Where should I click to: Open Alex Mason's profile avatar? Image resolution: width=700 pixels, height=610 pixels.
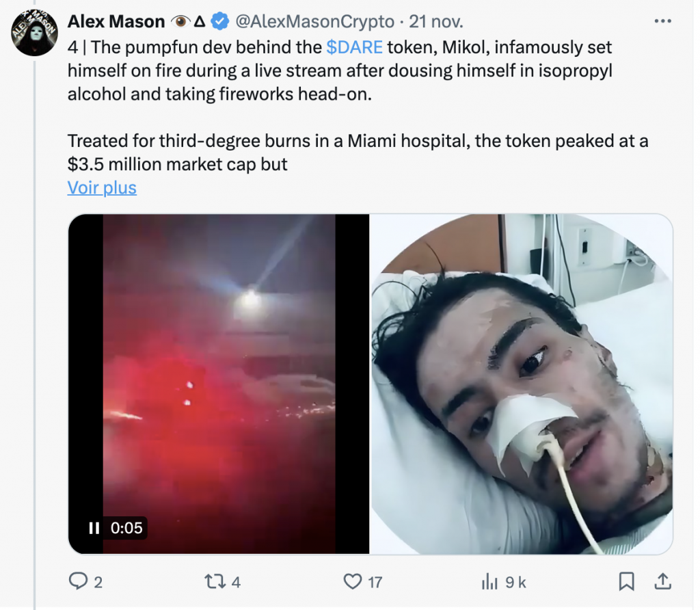tap(33, 33)
